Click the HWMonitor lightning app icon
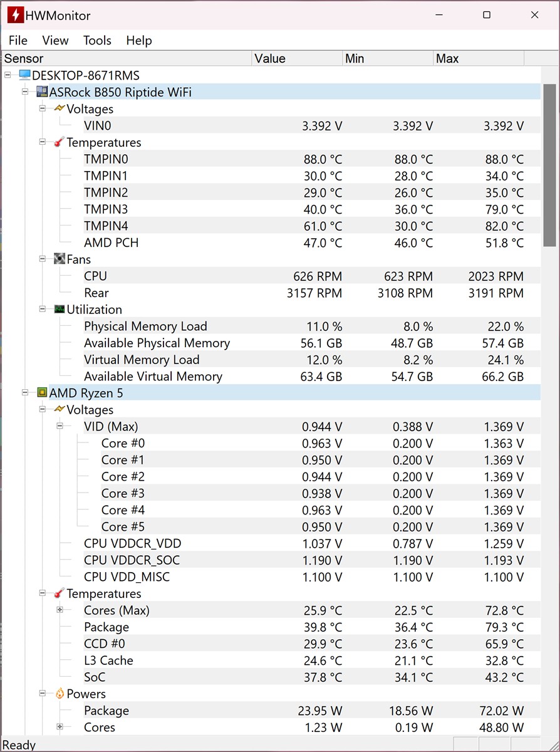Viewport: 560px width, 752px height. [16, 15]
